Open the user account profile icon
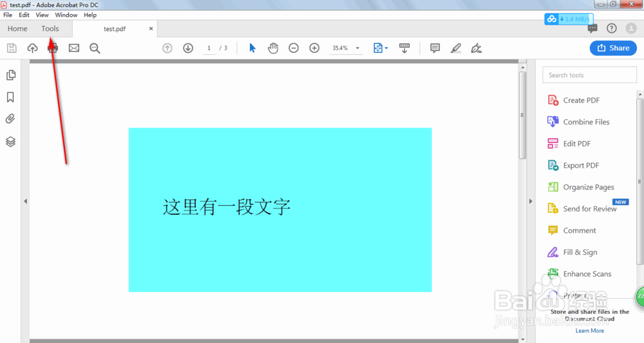 [x=631, y=28]
